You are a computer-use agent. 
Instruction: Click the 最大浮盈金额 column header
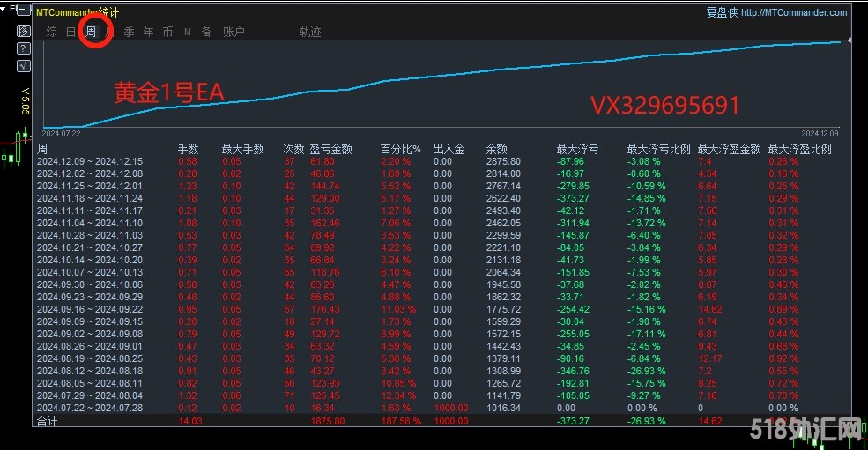click(729, 149)
